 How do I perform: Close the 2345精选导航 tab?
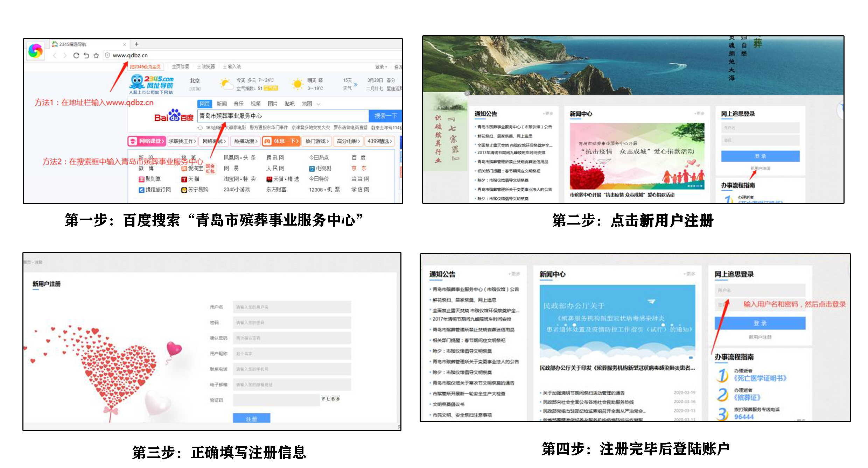tap(124, 44)
